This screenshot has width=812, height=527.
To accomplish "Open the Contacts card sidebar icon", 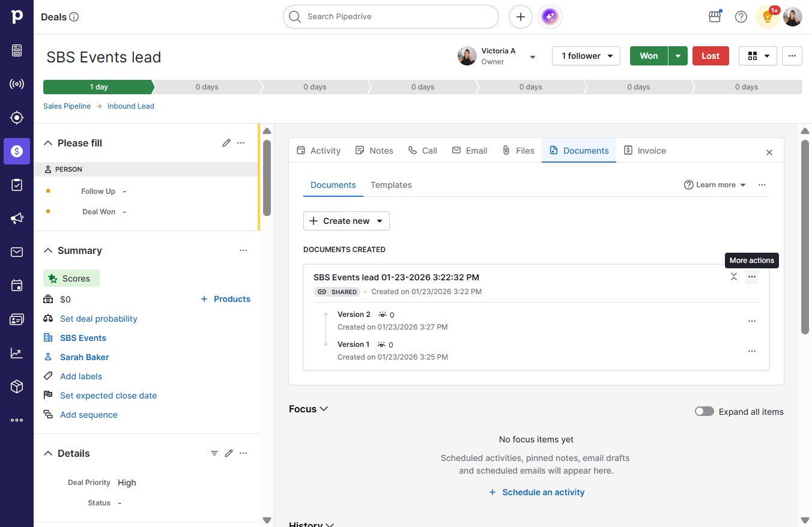I will [x=17, y=319].
